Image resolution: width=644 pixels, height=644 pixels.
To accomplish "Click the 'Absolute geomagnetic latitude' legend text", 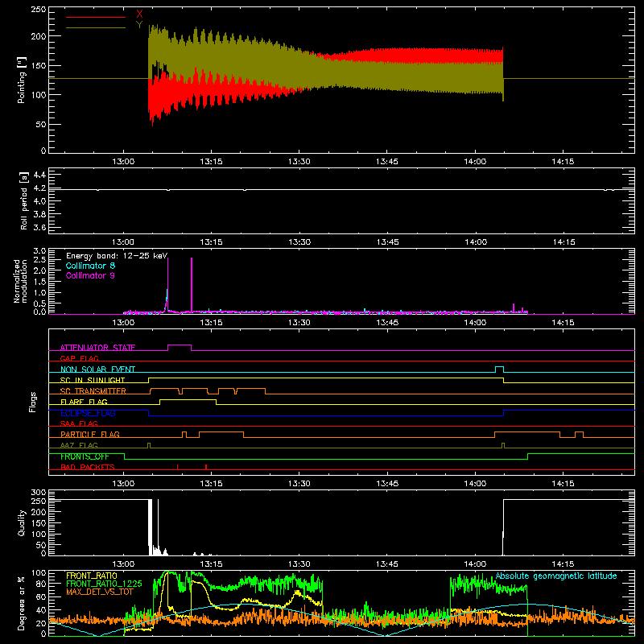I will (556, 576).
